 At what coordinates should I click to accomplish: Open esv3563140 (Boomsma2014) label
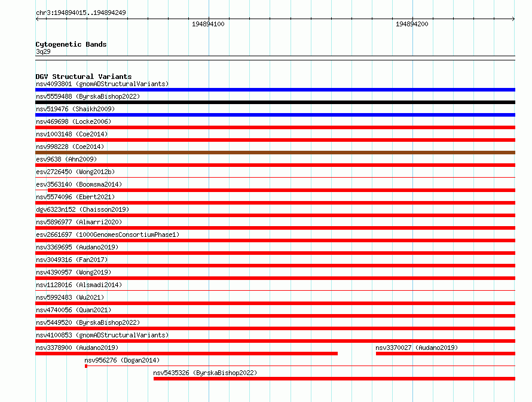coord(79,184)
